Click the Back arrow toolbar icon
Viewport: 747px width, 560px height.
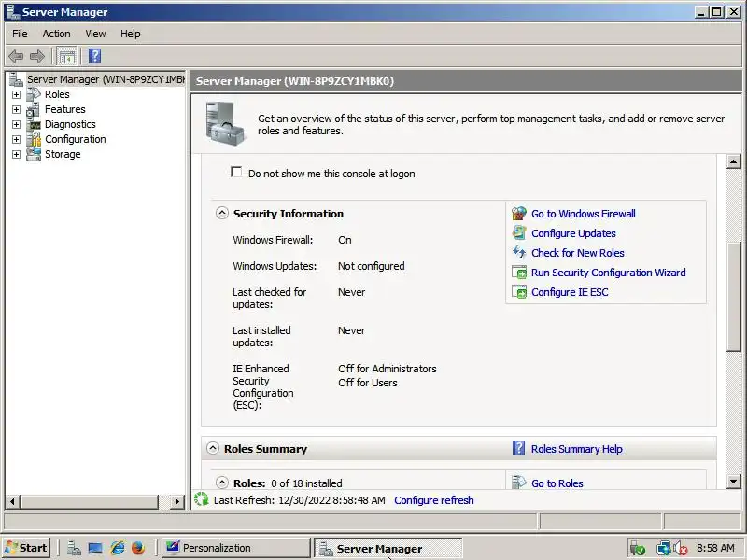pyautogui.click(x=16, y=57)
